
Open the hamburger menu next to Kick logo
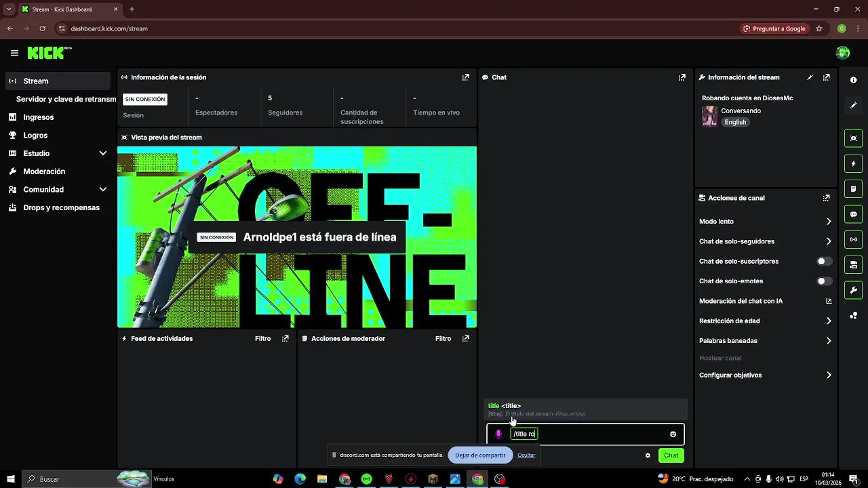(x=14, y=53)
